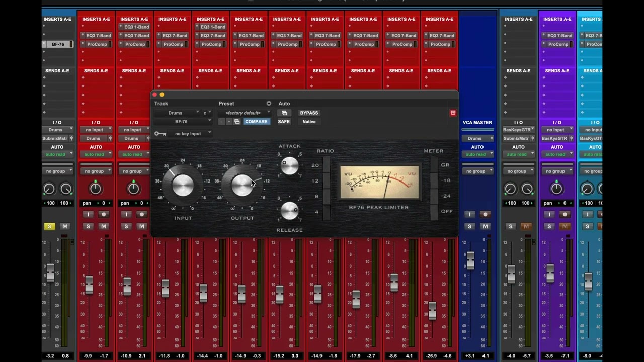The width and height of the screenshot is (644, 362).
Task: Click the plus next-preset icon
Action: pos(229,122)
